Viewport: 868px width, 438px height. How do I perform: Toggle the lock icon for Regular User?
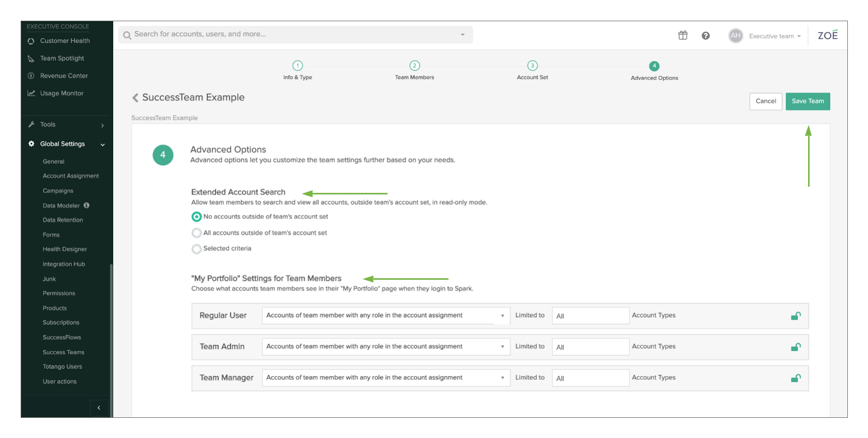click(x=796, y=316)
